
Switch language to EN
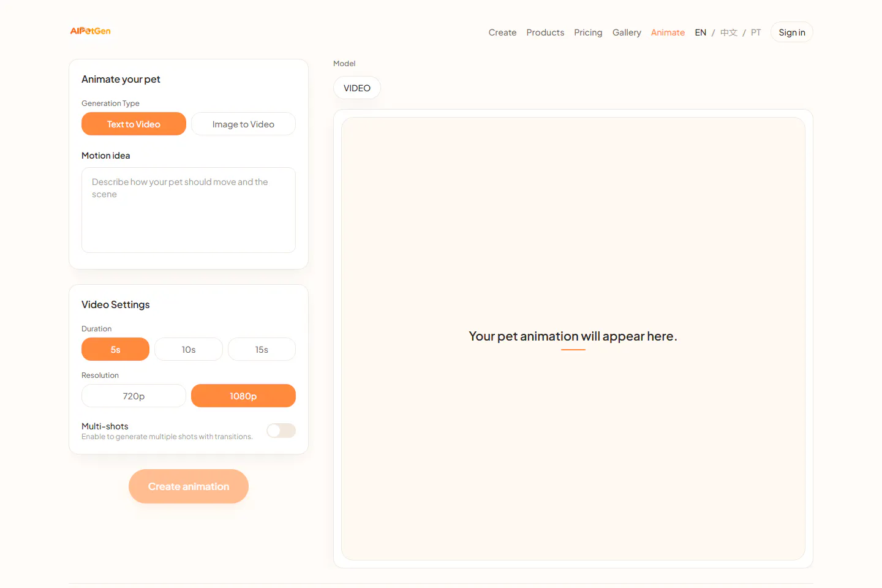pyautogui.click(x=701, y=32)
